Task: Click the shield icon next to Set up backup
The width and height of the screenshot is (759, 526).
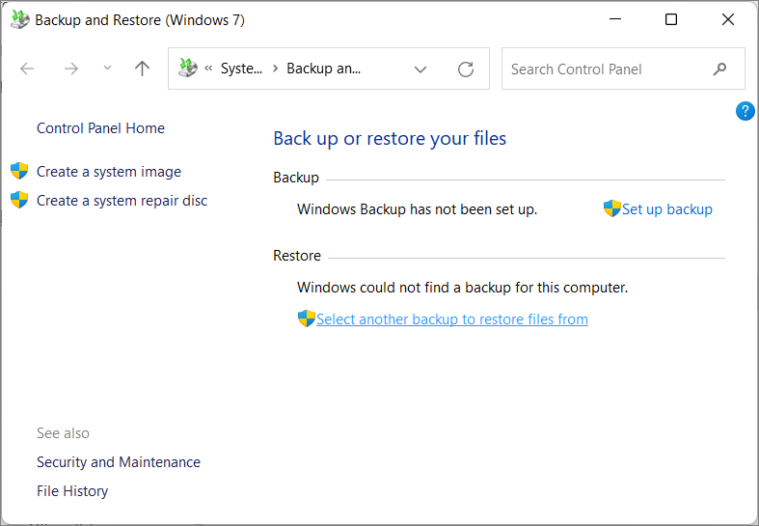Action: (x=612, y=209)
